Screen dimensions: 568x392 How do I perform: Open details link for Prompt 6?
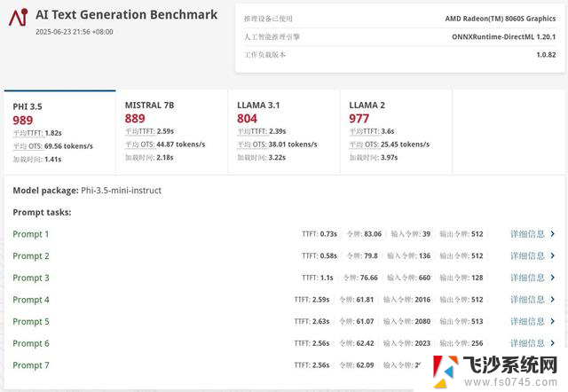[527, 342]
